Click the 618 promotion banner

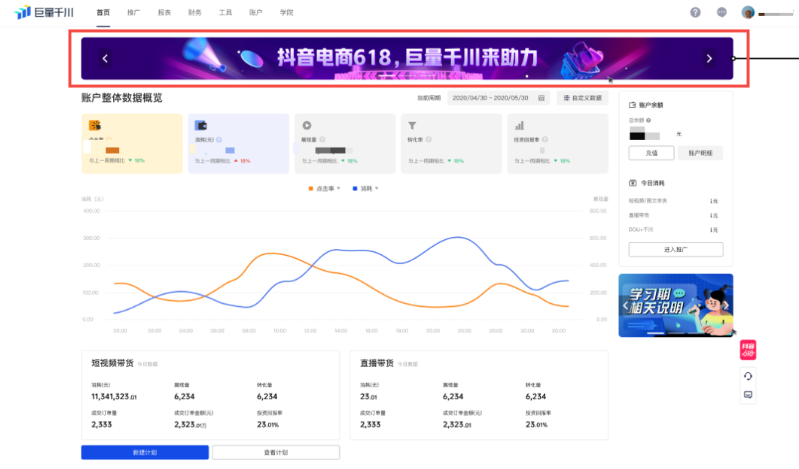(407, 59)
